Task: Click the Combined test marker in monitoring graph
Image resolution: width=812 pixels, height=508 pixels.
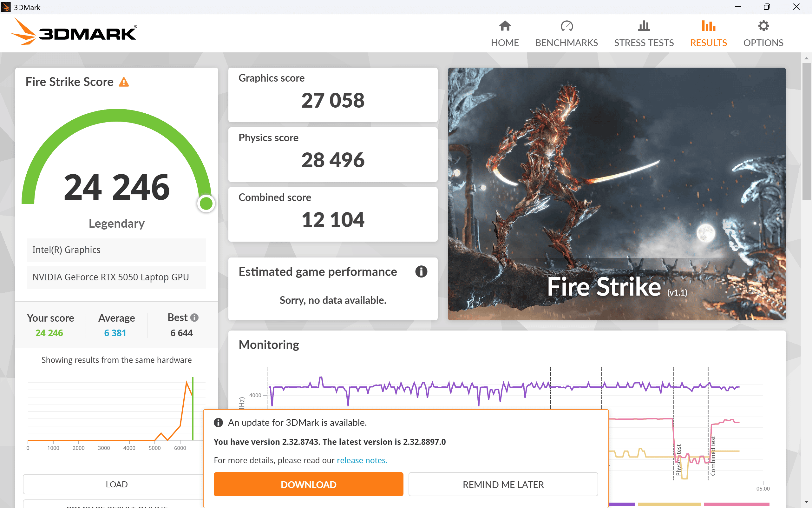Action: coord(713,456)
